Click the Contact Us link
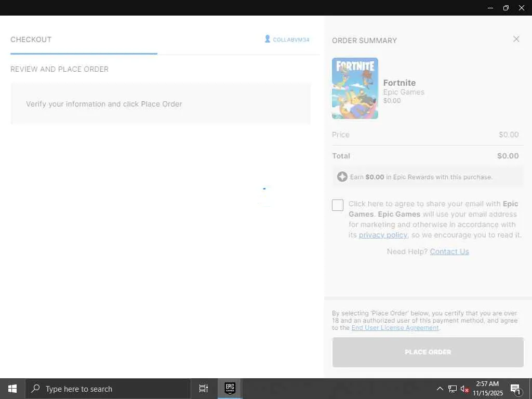Image resolution: width=532 pixels, height=399 pixels. click(449, 251)
